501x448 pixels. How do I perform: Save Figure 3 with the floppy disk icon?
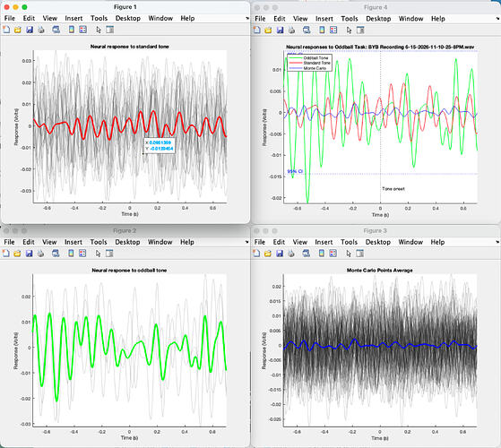click(280, 254)
